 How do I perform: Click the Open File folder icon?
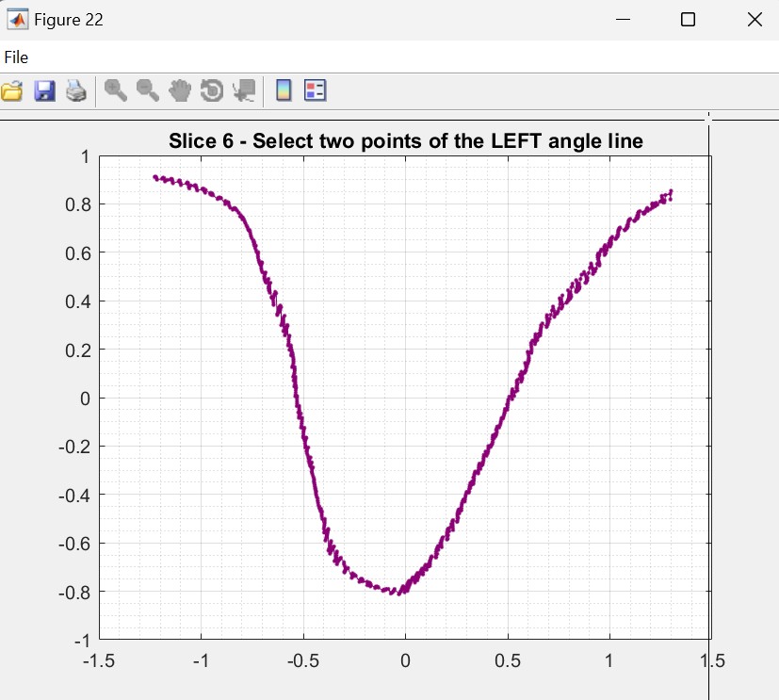coord(11,90)
